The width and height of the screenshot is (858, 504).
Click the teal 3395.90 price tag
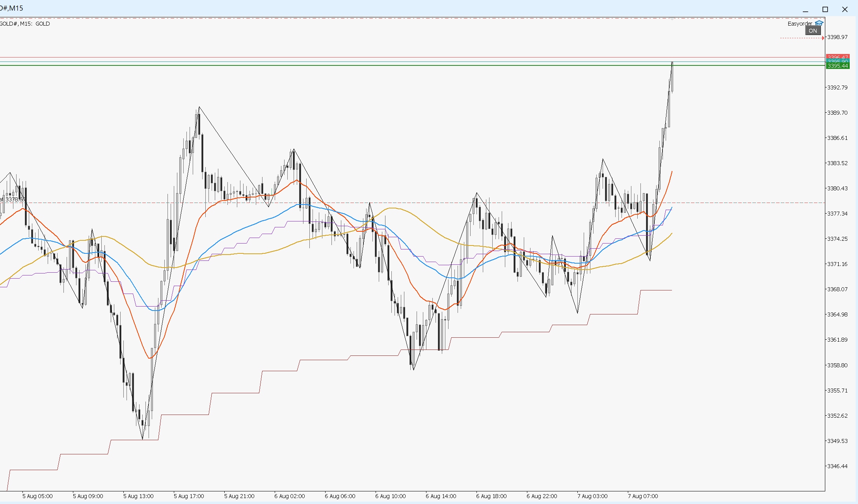(x=838, y=61)
